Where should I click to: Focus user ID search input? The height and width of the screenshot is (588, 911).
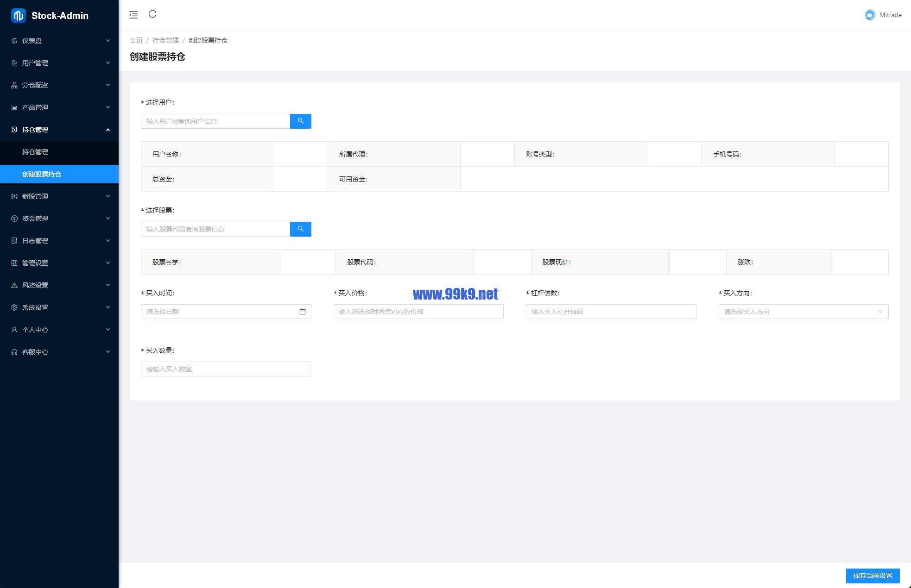tap(215, 121)
